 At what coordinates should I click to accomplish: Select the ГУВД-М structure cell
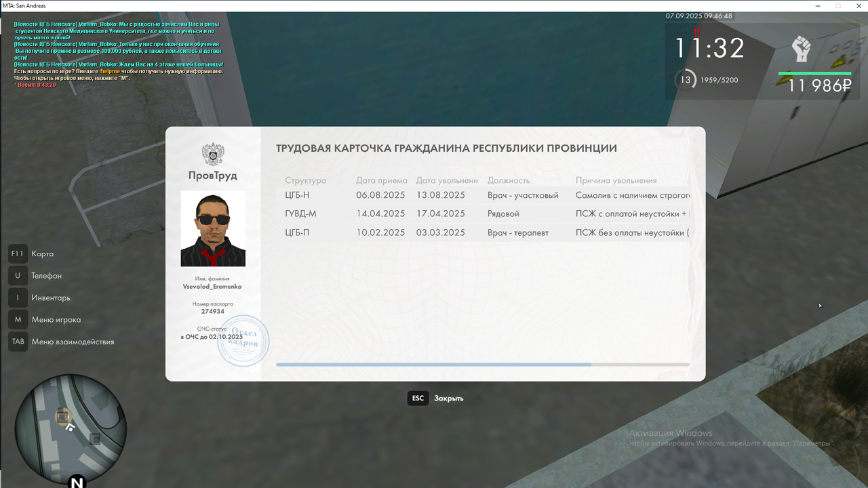300,213
